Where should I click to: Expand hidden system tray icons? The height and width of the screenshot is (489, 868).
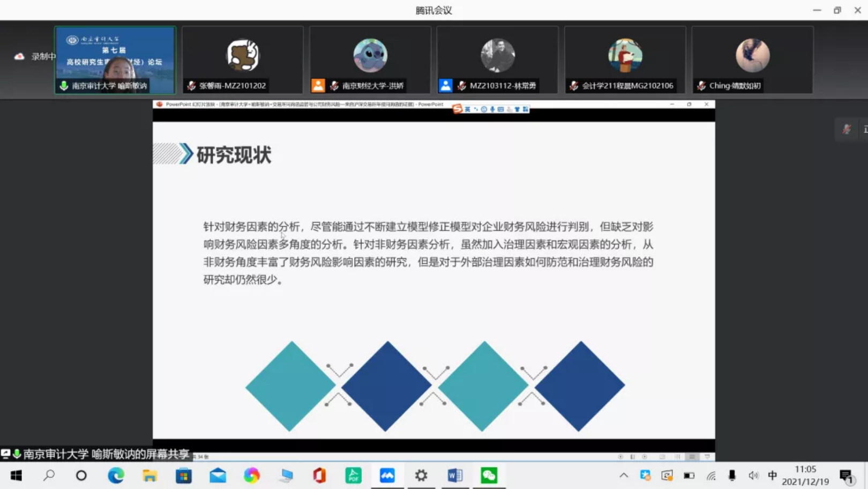(x=624, y=476)
